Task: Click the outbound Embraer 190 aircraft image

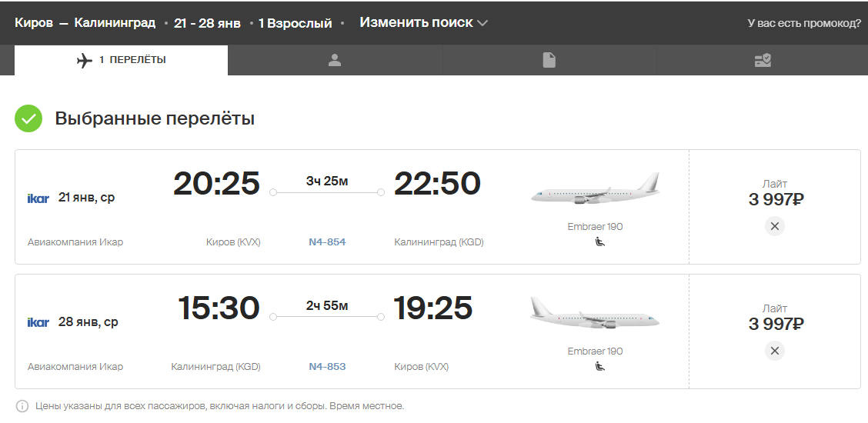Action: [x=595, y=188]
